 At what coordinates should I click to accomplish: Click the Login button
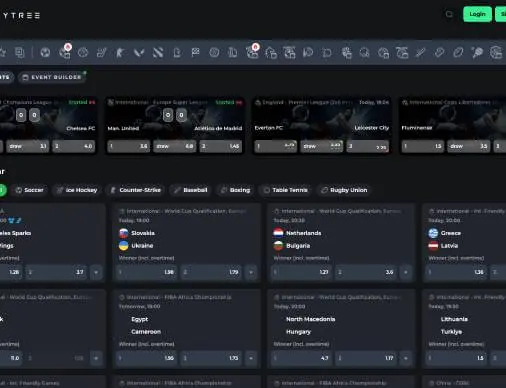[x=477, y=14]
